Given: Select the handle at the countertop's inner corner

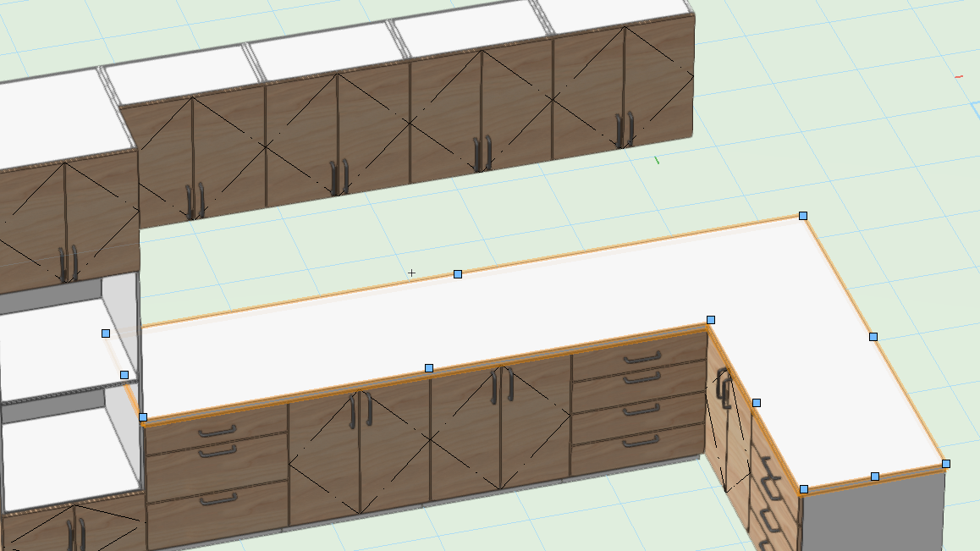Looking at the screenshot, I should click(711, 317).
